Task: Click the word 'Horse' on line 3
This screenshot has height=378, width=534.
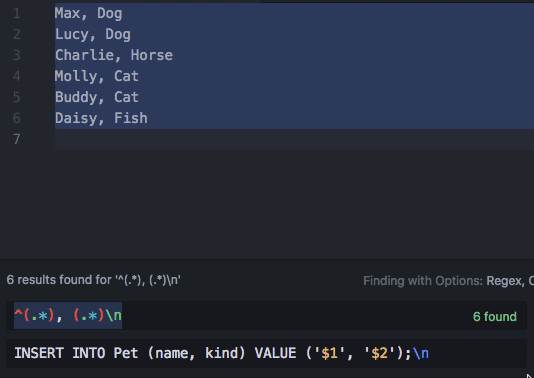Action: 152,55
